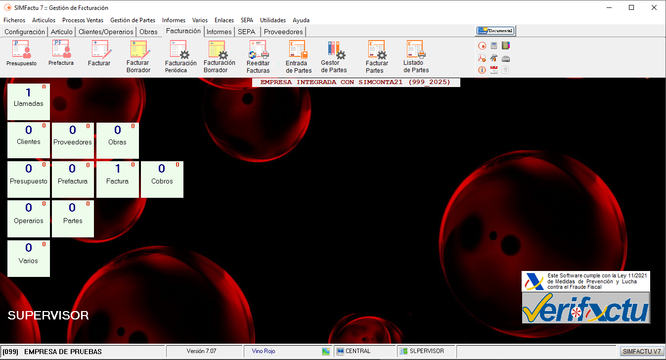Switch to the Artículo tab
The image size is (666, 360).
point(62,32)
